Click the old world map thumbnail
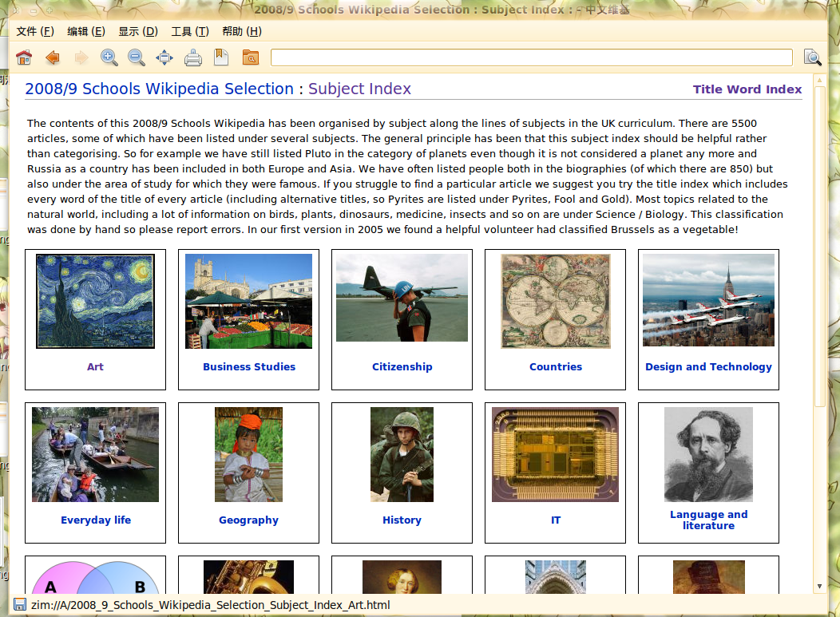The image size is (840, 617). (556, 301)
